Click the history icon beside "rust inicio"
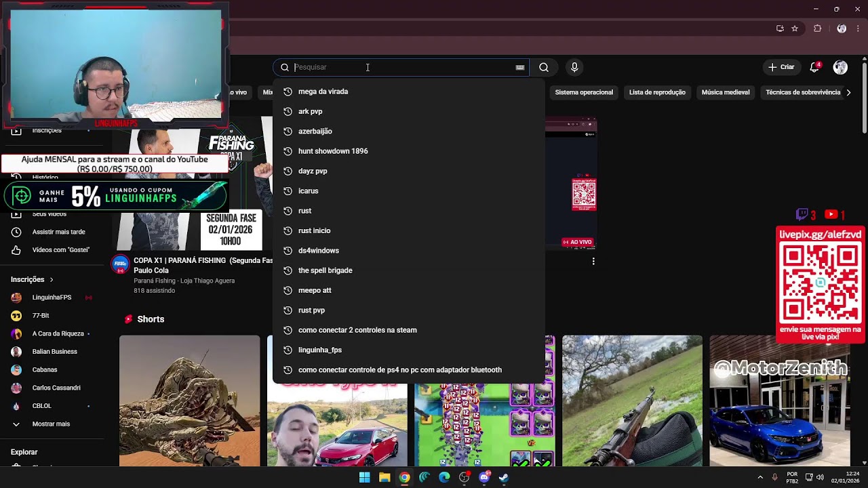The width and height of the screenshot is (868, 488). tap(288, 230)
